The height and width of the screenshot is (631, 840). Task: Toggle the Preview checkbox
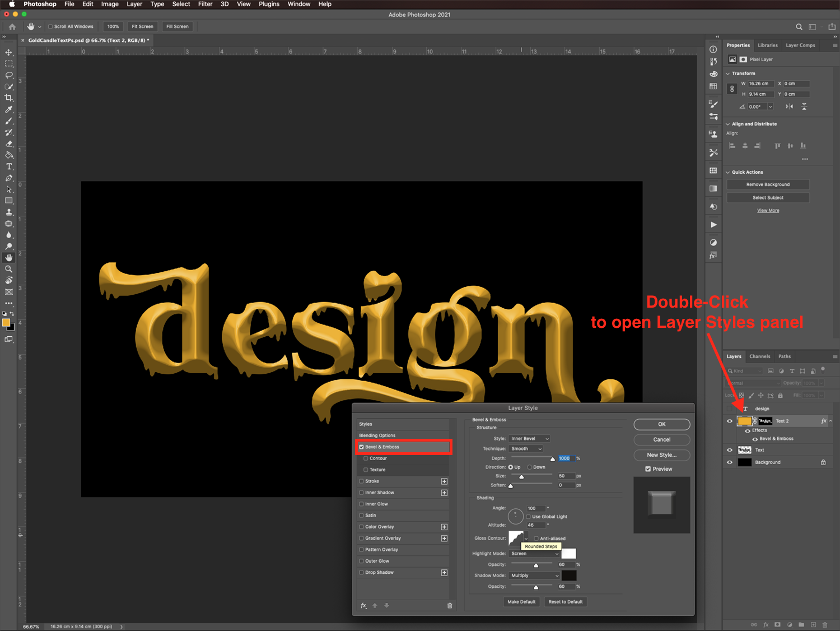click(648, 469)
